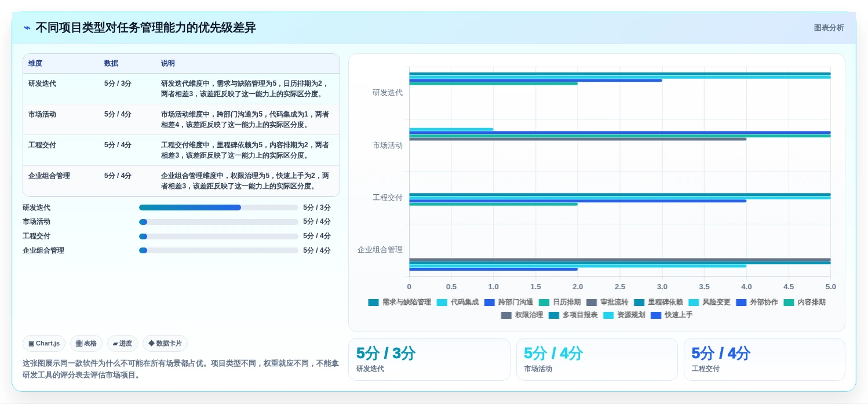Toggle the 代码集成 dataset in the legend
This screenshot has height=404, width=868.
(457, 302)
